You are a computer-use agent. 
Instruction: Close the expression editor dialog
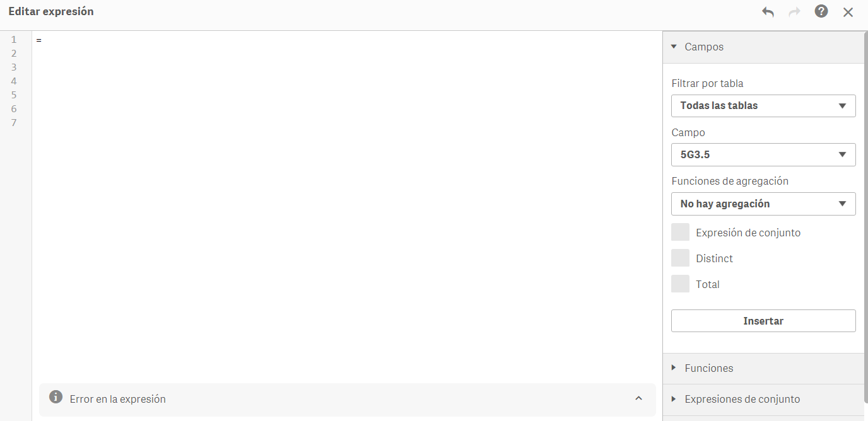848,12
